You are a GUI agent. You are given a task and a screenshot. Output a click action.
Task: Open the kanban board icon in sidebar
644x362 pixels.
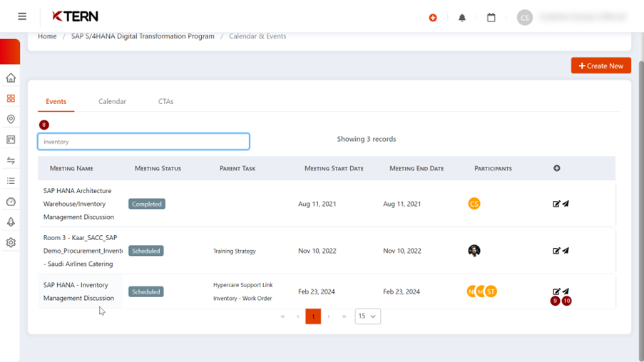[x=11, y=140]
